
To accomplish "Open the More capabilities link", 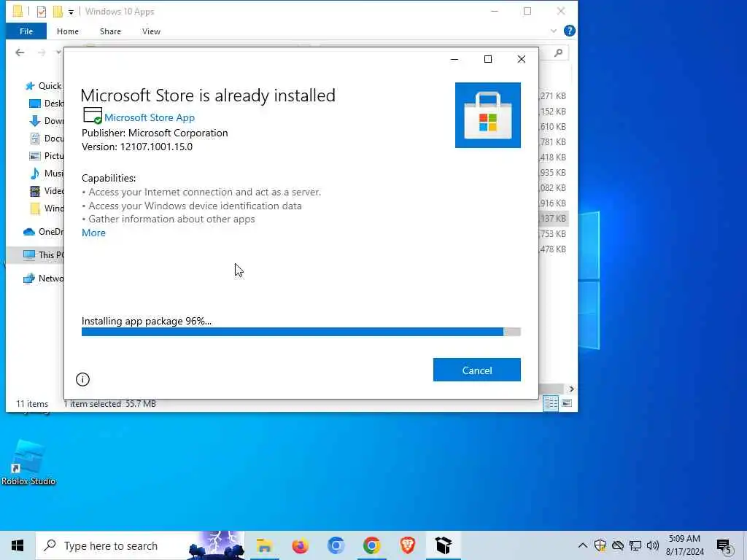I will click(93, 233).
